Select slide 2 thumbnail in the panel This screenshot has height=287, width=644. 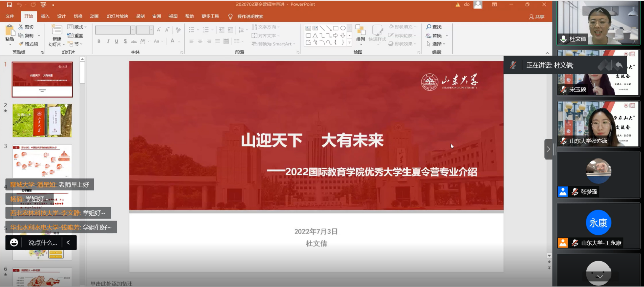click(x=42, y=120)
